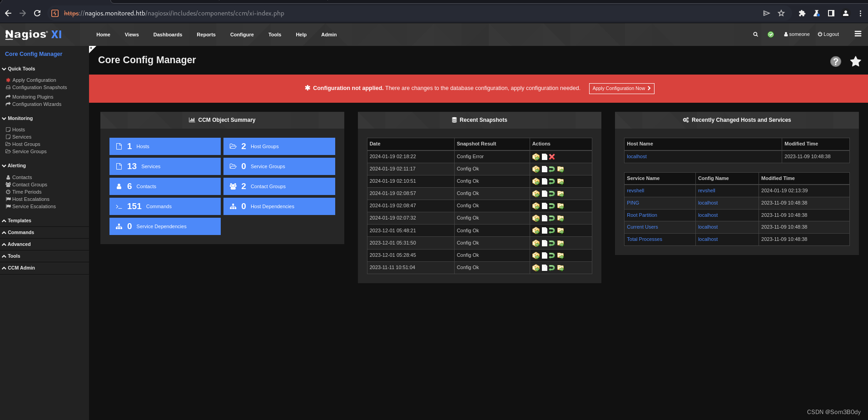Open the Views menu
868x420 pixels.
[132, 35]
